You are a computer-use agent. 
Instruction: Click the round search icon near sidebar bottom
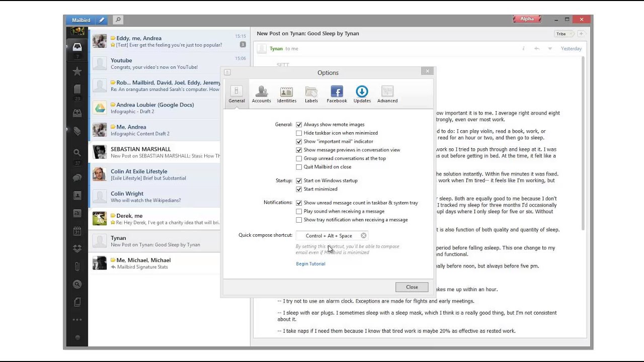click(77, 285)
